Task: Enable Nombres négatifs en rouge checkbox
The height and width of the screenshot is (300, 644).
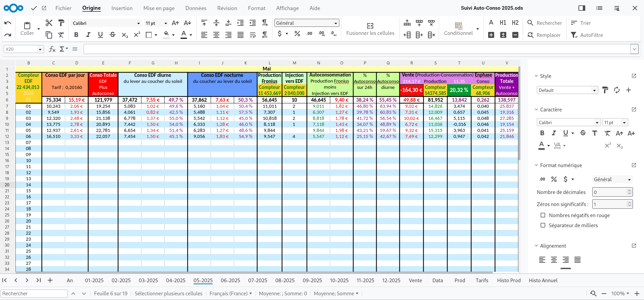Action: 543,215
